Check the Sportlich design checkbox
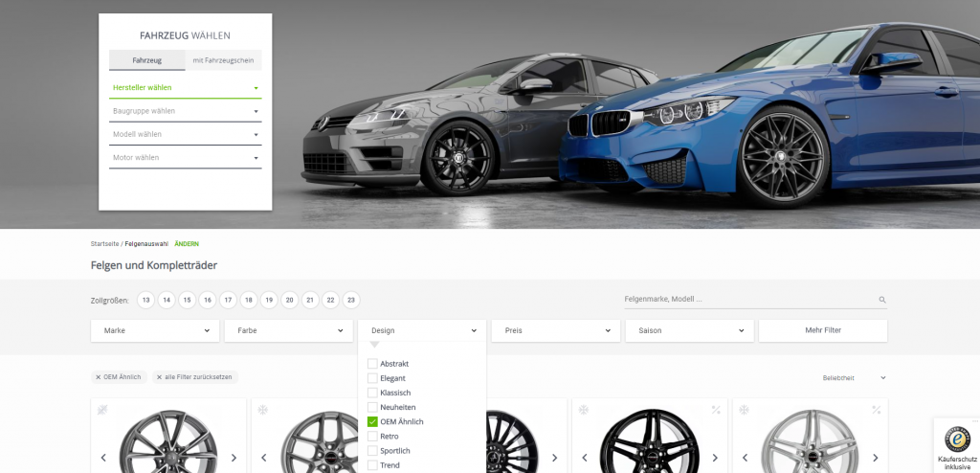This screenshot has height=473, width=980. [x=372, y=450]
